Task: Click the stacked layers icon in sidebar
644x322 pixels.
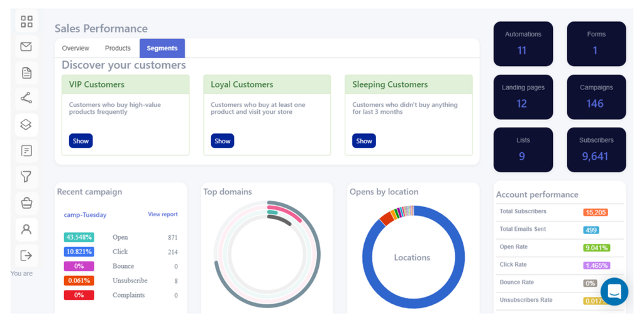Action: coord(26,125)
